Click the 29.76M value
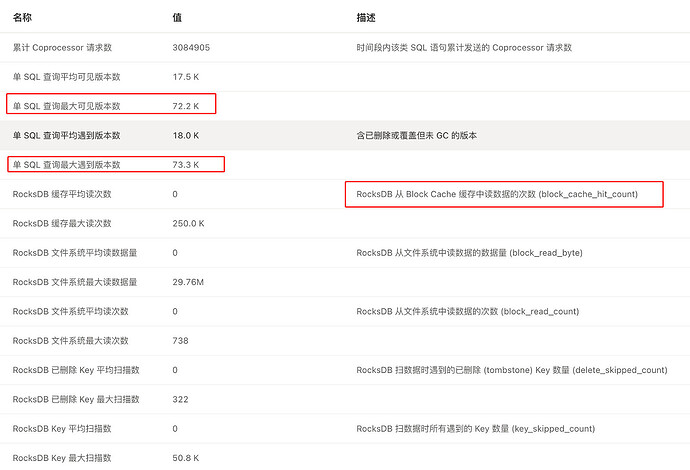690x470 pixels. [x=188, y=282]
